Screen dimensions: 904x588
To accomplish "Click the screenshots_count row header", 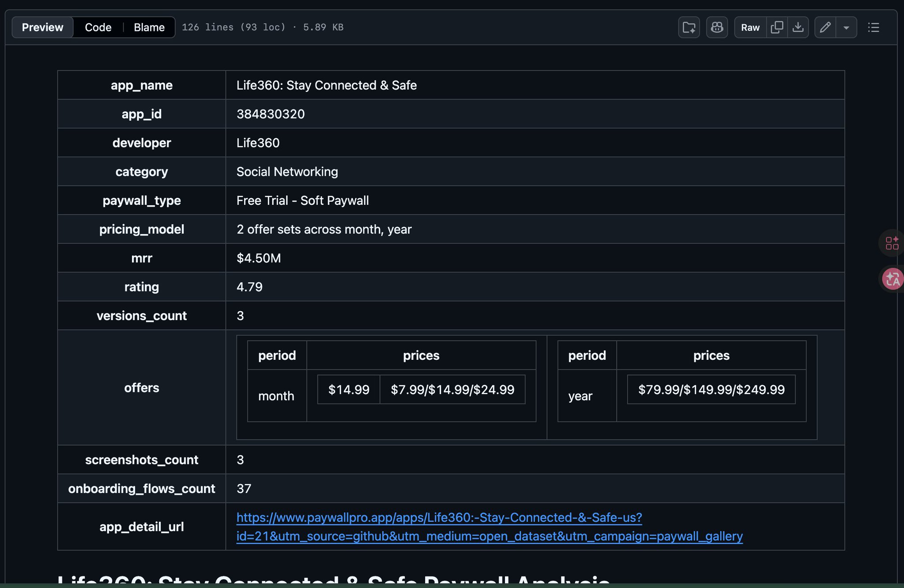I will (x=142, y=460).
